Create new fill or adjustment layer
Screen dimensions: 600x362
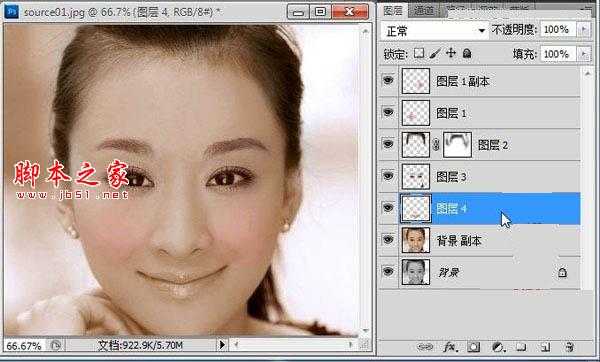498,347
